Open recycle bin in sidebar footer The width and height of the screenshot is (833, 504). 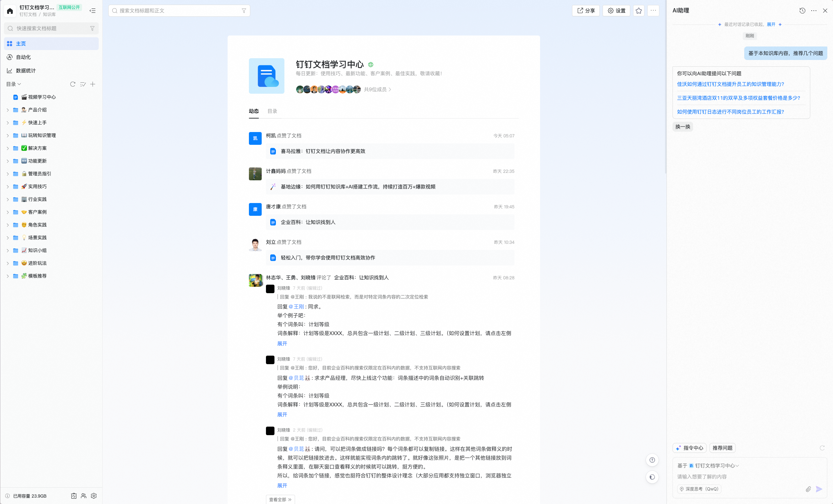[x=73, y=496]
